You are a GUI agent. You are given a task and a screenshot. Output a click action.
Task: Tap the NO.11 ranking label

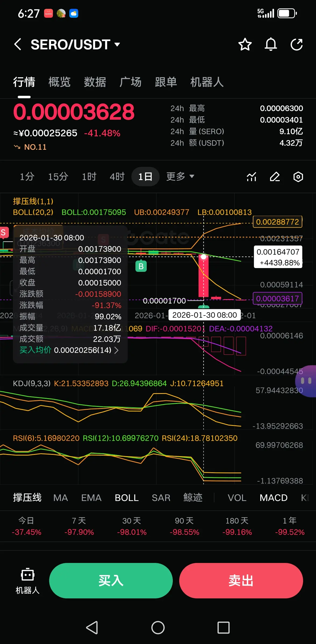click(x=35, y=147)
